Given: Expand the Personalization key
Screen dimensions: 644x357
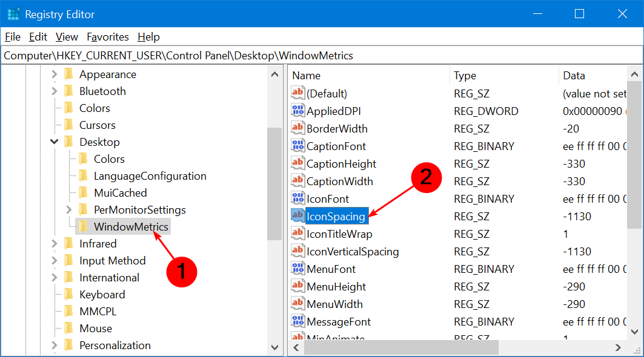Looking at the screenshot, I should pos(54,345).
